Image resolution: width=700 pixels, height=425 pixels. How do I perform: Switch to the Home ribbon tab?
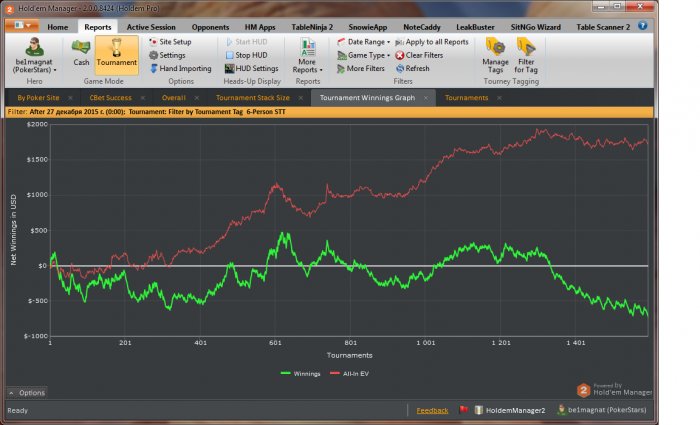(x=58, y=27)
